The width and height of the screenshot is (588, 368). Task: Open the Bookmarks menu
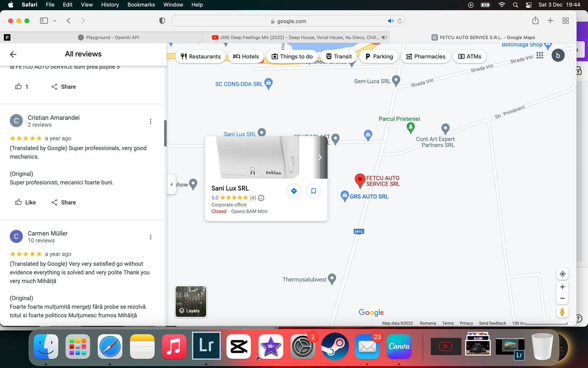coord(141,4)
